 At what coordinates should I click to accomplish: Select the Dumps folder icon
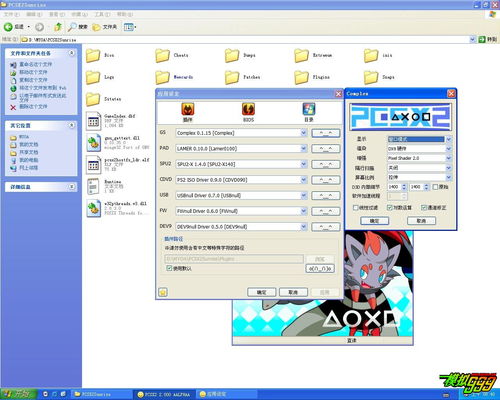232,56
